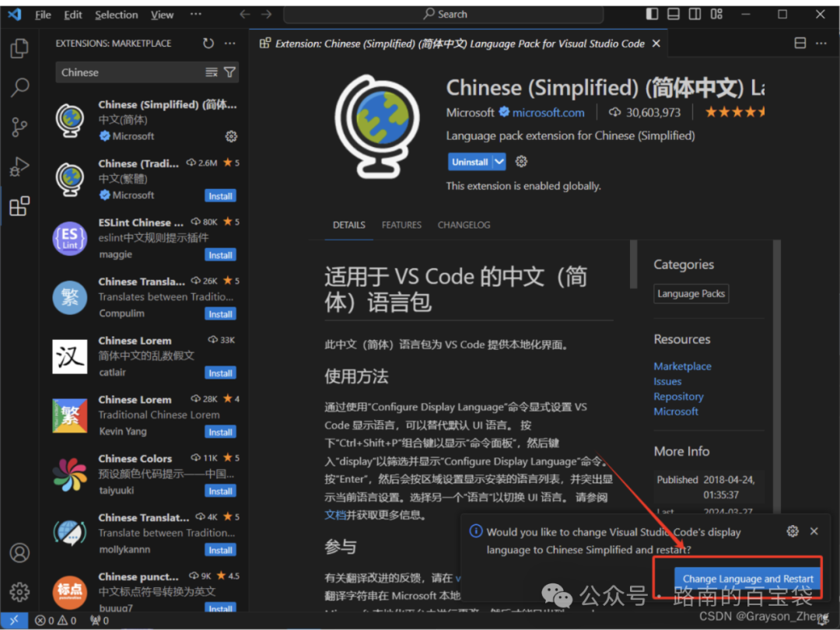Dismiss the language change notification
Viewport: 840px width, 630px height.
click(x=814, y=531)
